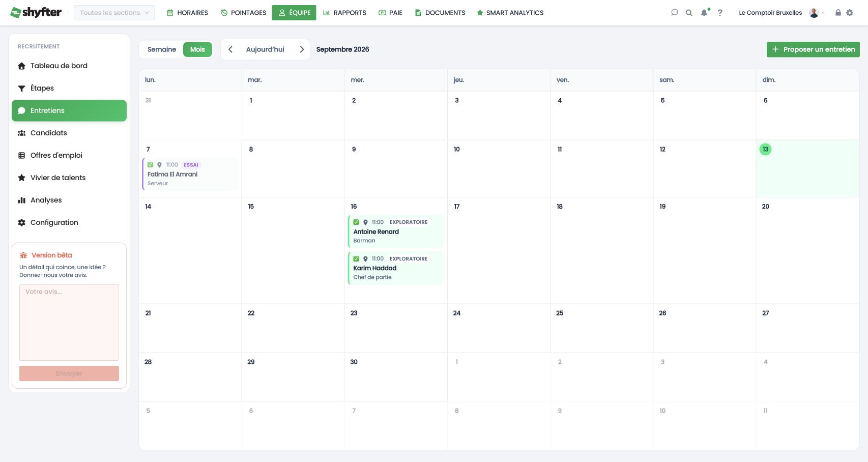The width and height of the screenshot is (868, 462).
Task: Open the notifications bell
Action: pos(704,13)
